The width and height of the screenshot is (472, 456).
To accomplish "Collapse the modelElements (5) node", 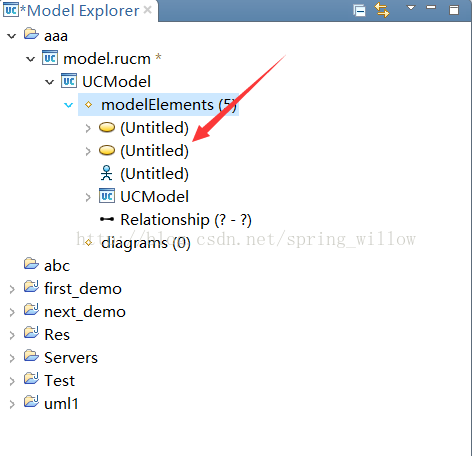I will tap(69, 105).
